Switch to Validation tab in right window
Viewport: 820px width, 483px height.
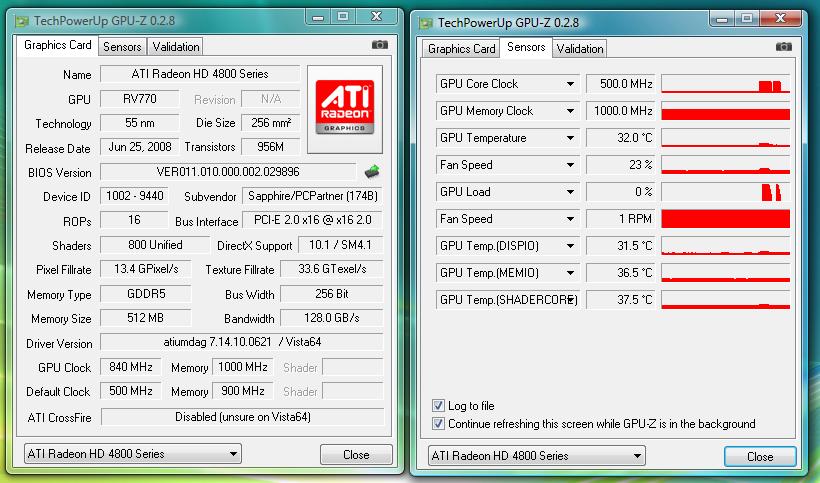[x=580, y=49]
